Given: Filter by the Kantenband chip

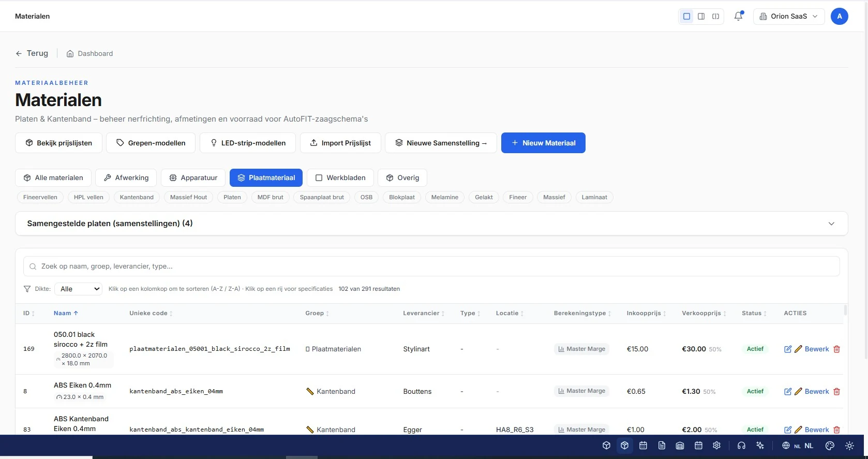Looking at the screenshot, I should (137, 197).
